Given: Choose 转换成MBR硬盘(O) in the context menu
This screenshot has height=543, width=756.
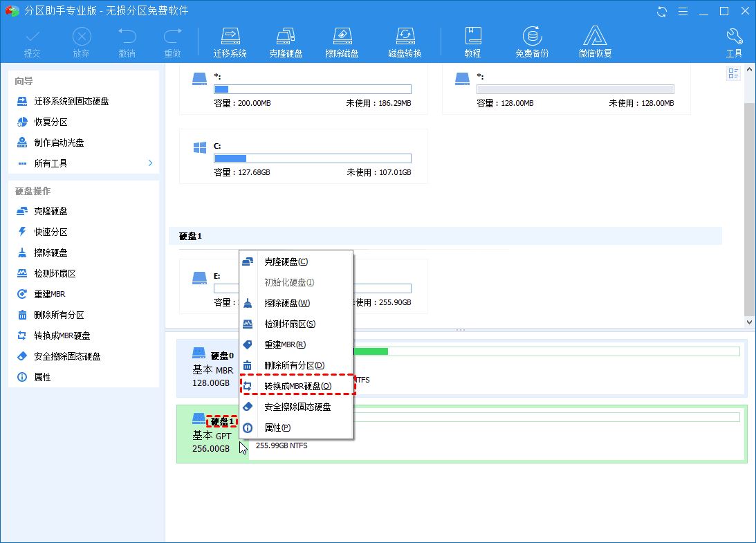Looking at the screenshot, I should coord(297,386).
